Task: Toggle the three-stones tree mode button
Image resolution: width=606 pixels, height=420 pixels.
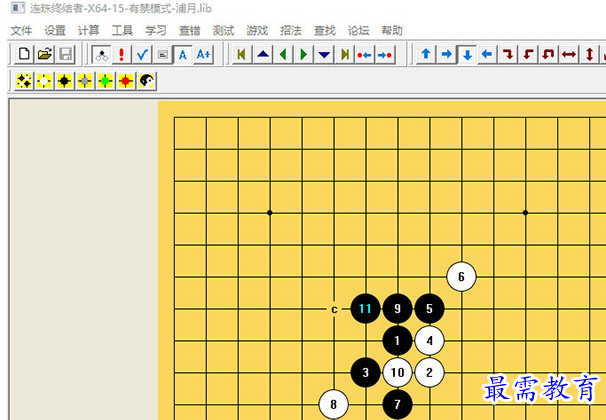Action: (x=101, y=54)
